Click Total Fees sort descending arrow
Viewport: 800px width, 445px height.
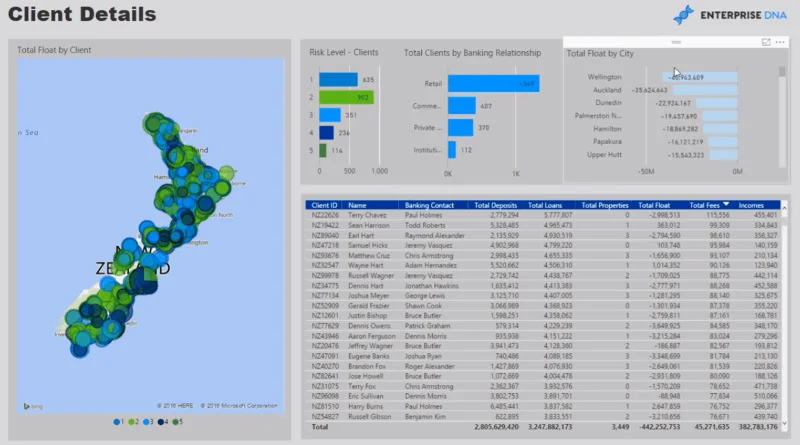click(726, 205)
